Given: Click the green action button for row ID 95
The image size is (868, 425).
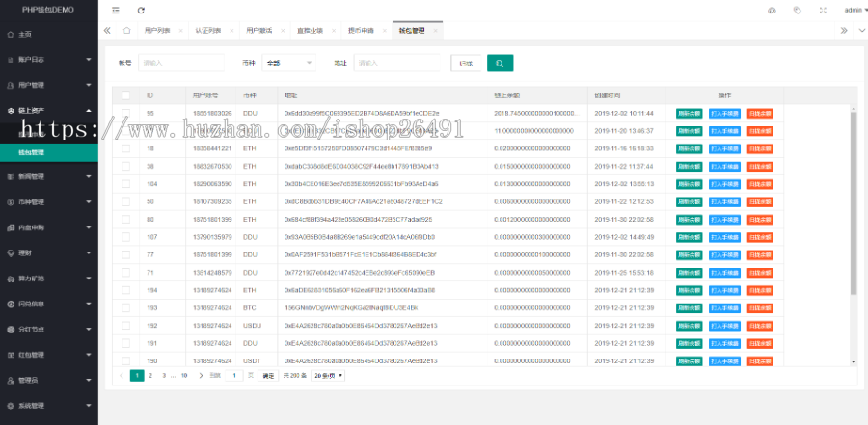Looking at the screenshot, I should (x=690, y=113).
